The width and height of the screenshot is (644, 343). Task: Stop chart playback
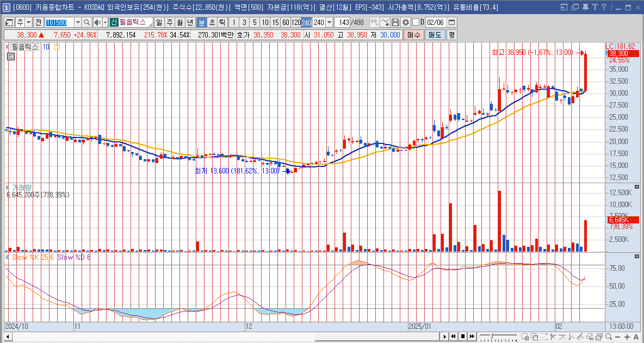(x=463, y=336)
